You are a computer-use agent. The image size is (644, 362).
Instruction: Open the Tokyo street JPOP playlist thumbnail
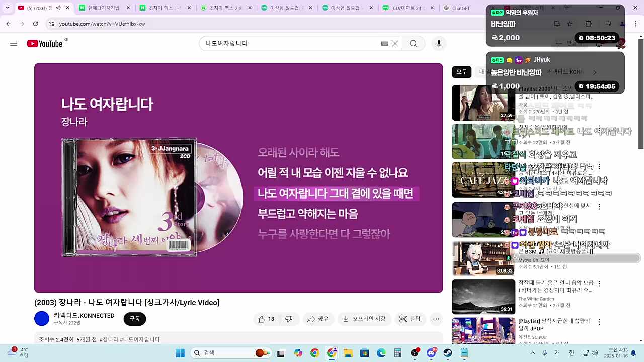click(484, 330)
